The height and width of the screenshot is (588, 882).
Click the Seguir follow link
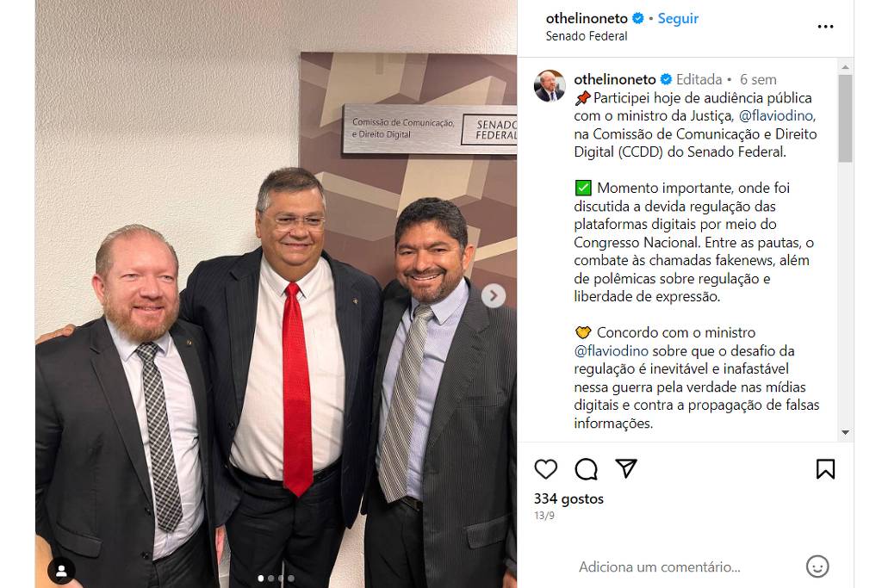click(678, 19)
